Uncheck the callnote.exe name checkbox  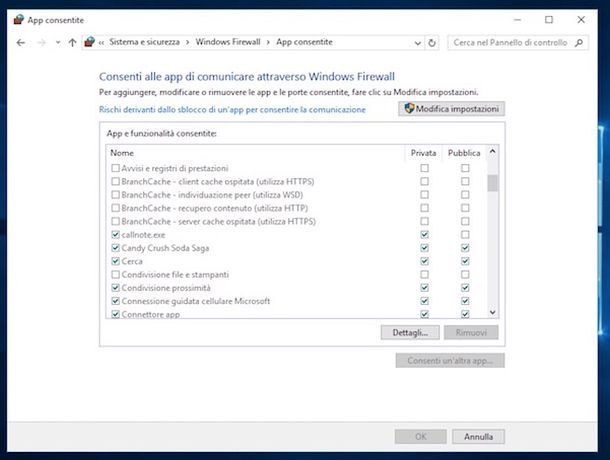[116, 235]
